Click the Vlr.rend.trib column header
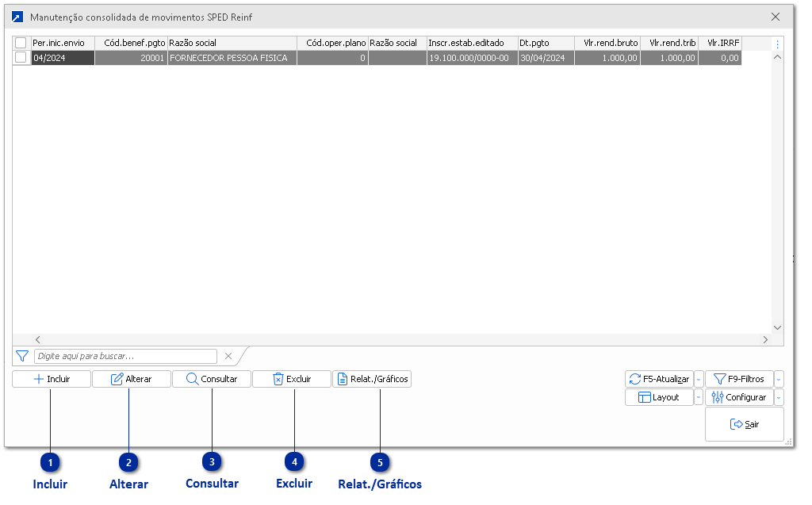Image resolution: width=812 pixels, height=505 pixels. (x=669, y=43)
